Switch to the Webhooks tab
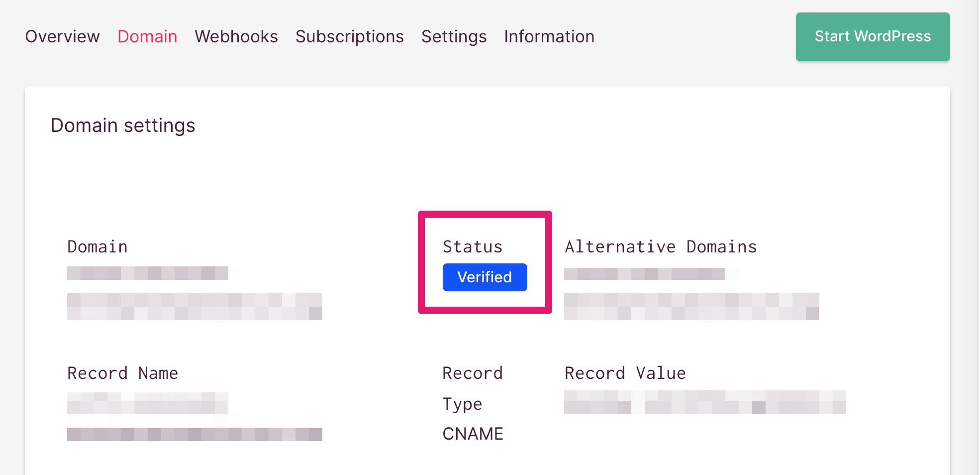This screenshot has width=980, height=475. tap(236, 37)
